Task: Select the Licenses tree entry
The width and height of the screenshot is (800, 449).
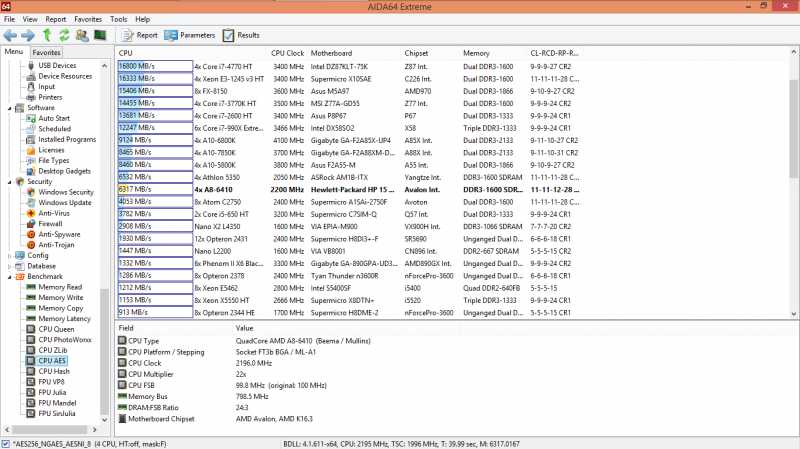Action: (51, 150)
